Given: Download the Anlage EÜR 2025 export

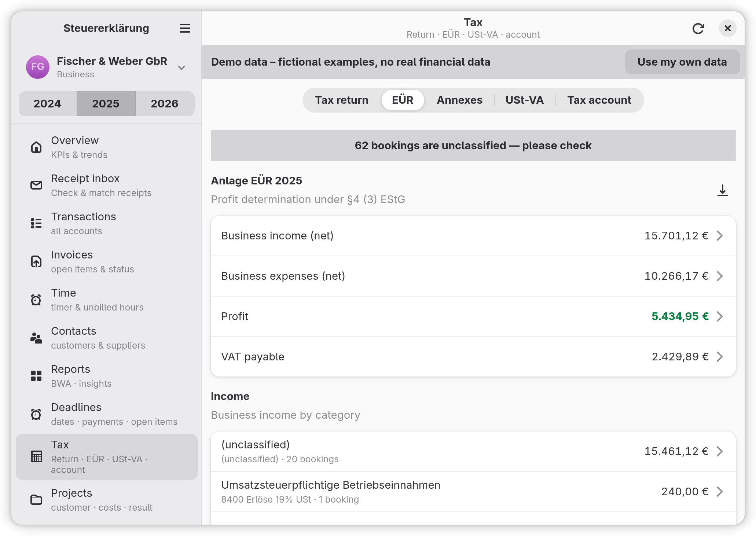Looking at the screenshot, I should (723, 190).
